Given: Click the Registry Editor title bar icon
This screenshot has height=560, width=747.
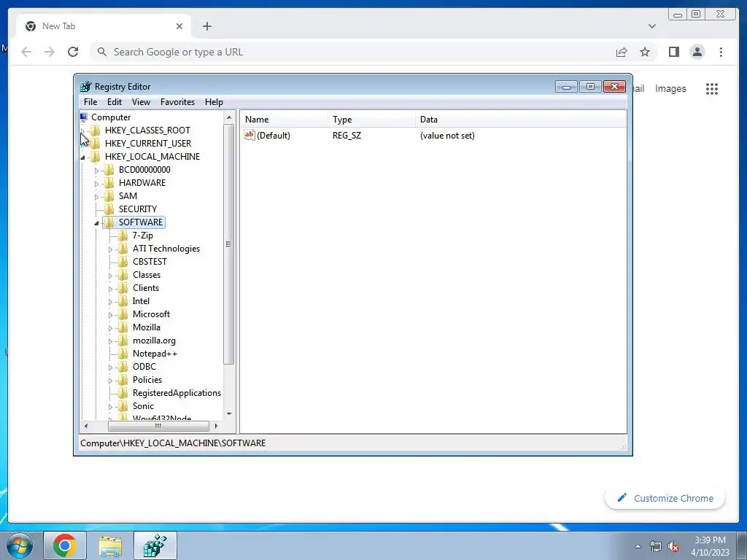Looking at the screenshot, I should (86, 87).
